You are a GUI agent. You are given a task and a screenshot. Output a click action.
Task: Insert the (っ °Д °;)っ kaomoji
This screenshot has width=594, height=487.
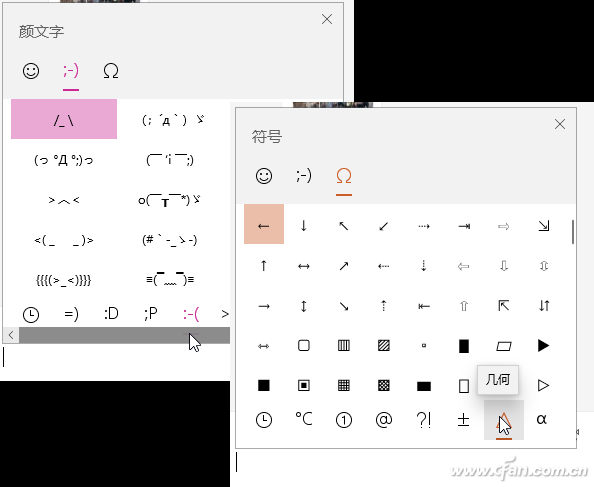(64, 160)
